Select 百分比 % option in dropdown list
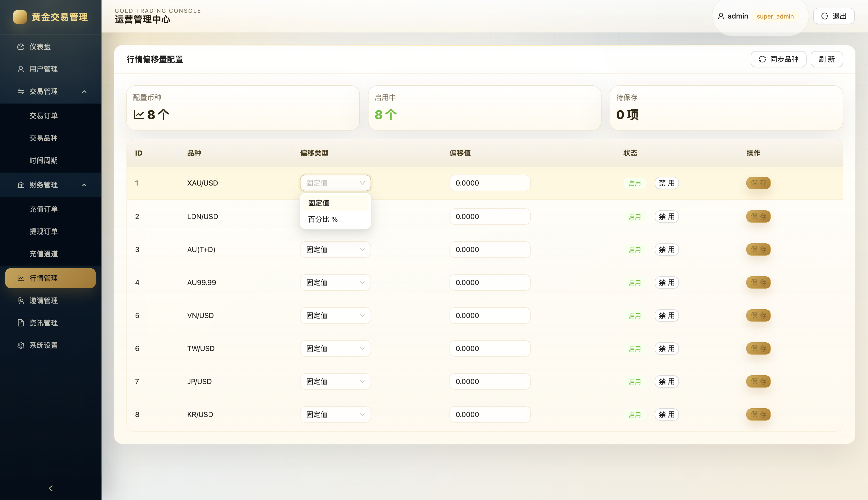The image size is (868, 500). (x=336, y=219)
